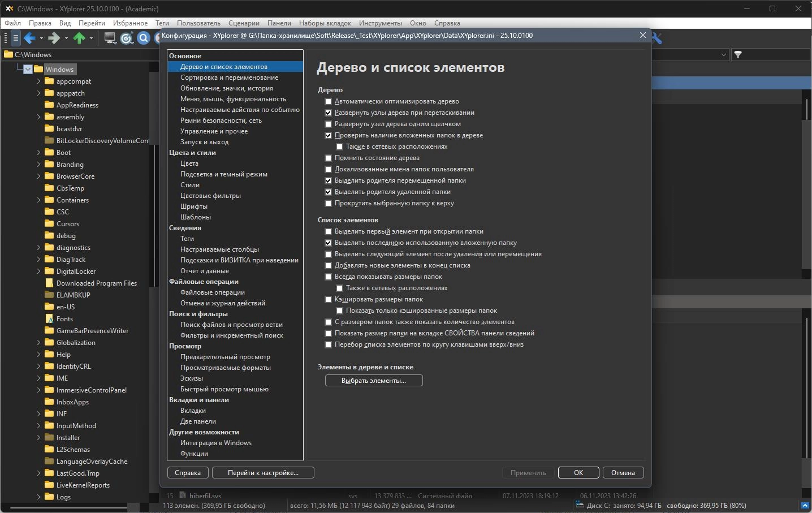Click the green Up arrow in toolbar

click(x=79, y=38)
